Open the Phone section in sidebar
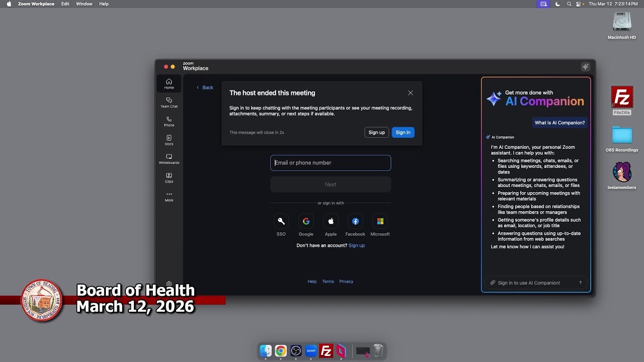This screenshot has width=644, height=362. tap(169, 121)
